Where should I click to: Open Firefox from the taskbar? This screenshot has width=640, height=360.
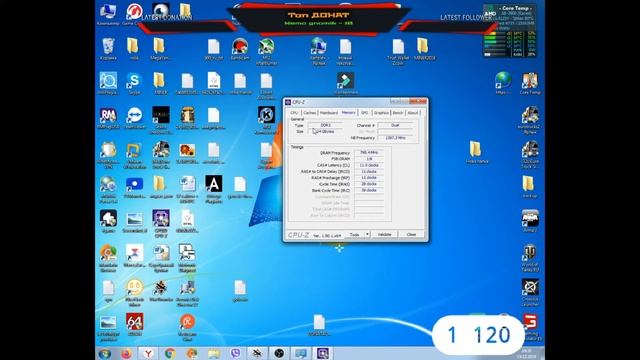click(127, 353)
